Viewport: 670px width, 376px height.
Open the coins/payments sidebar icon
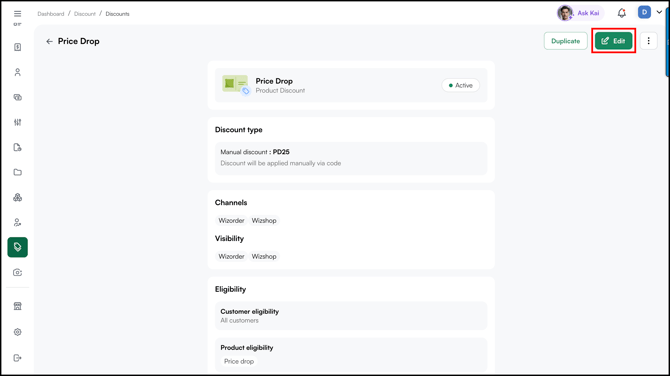[18, 97]
